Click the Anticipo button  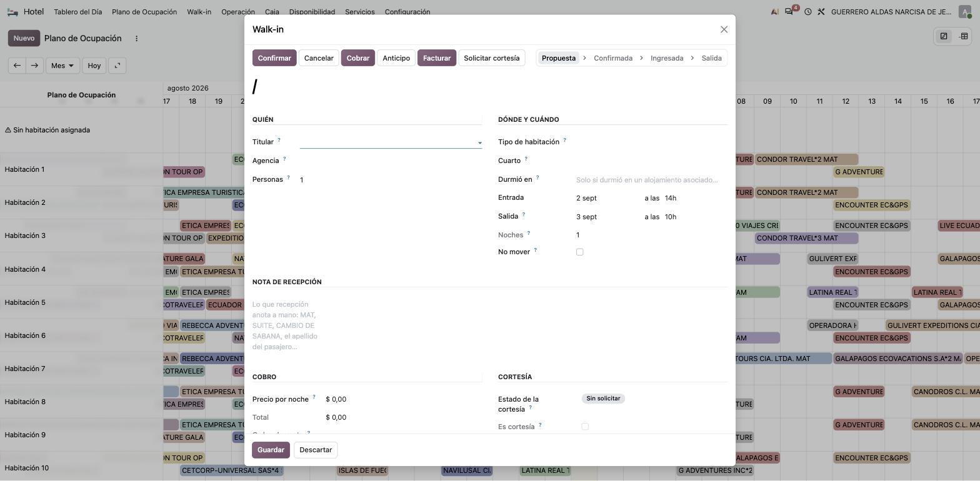pyautogui.click(x=396, y=58)
